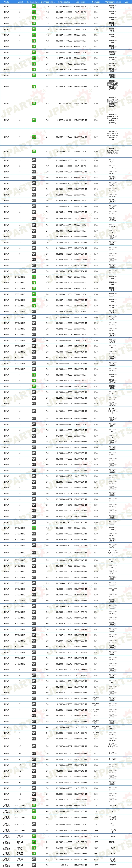The width and height of the screenshot is (132, 868).
Task: Click the '90kW / 122KM' power cell for BMW 3
Action: pyautogui.click(x=80, y=151)
